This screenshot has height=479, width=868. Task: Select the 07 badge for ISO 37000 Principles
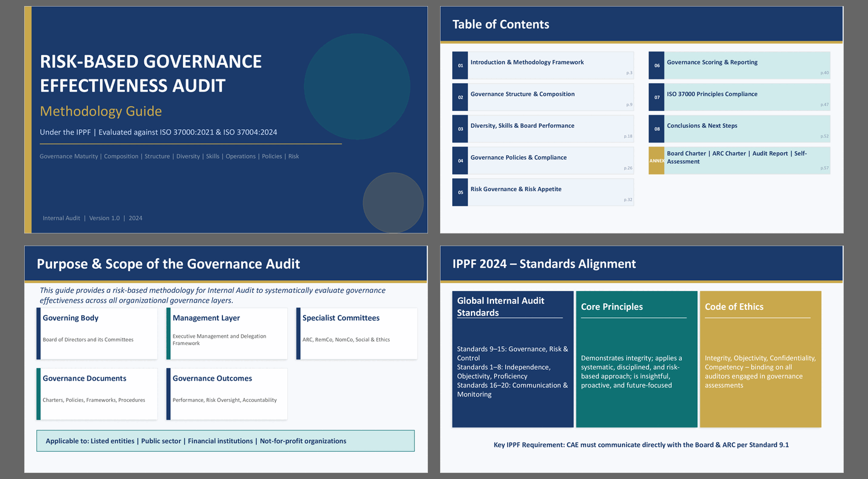656,97
